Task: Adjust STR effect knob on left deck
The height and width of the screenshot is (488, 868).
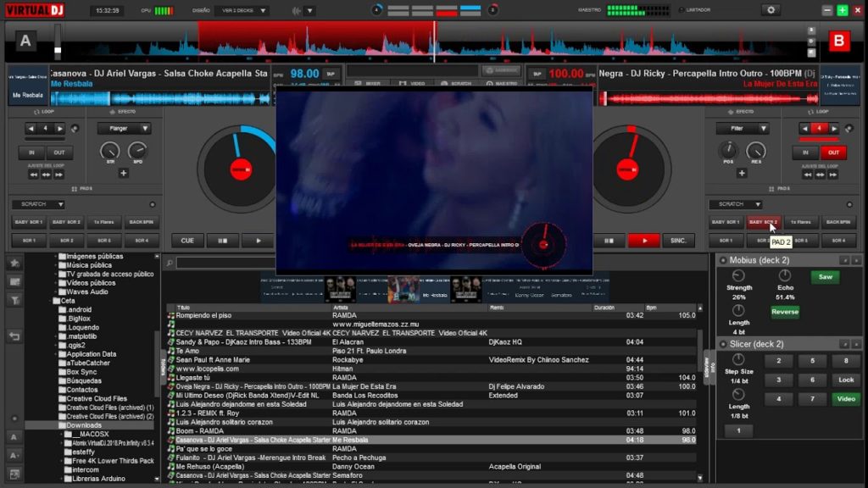Action: (x=109, y=151)
